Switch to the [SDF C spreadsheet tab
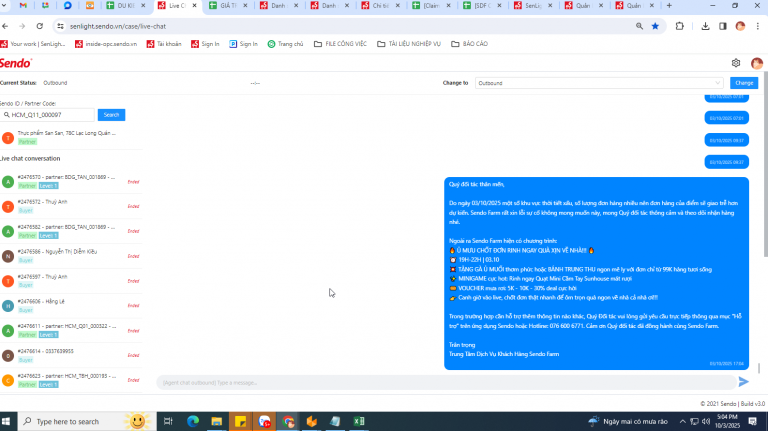Image resolution: width=768 pixels, height=431 pixels. [482, 5]
